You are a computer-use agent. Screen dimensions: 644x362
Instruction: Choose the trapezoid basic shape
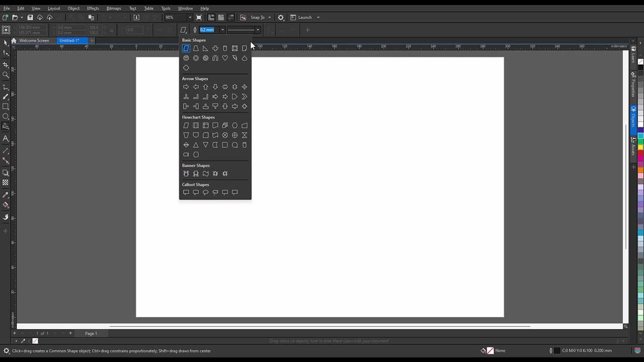(x=196, y=48)
